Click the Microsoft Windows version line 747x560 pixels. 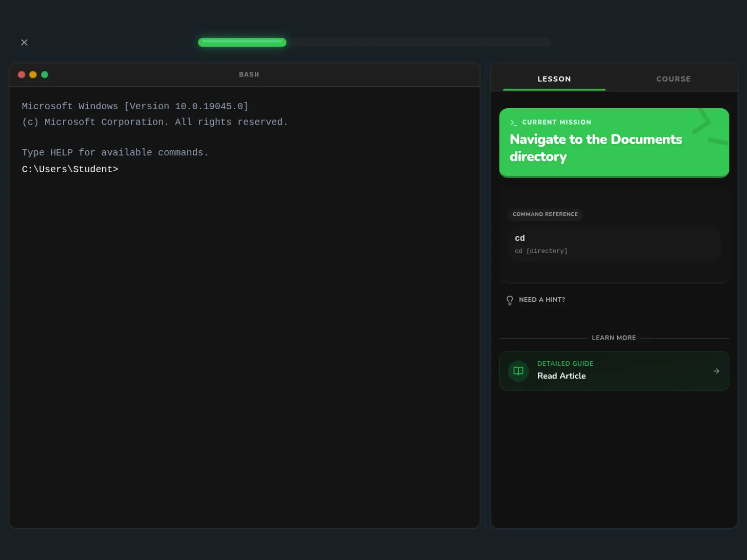click(135, 106)
